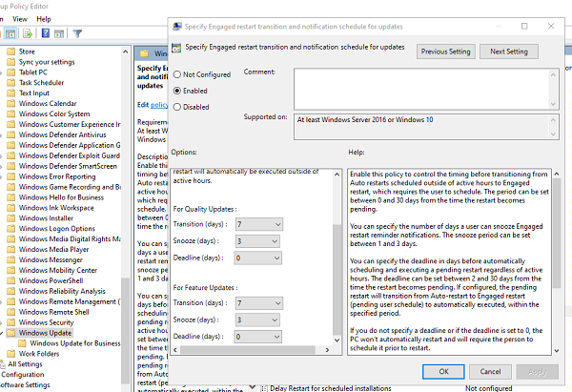Select Windows Color System in tree
The height and width of the screenshot is (392, 572).
coord(54,113)
